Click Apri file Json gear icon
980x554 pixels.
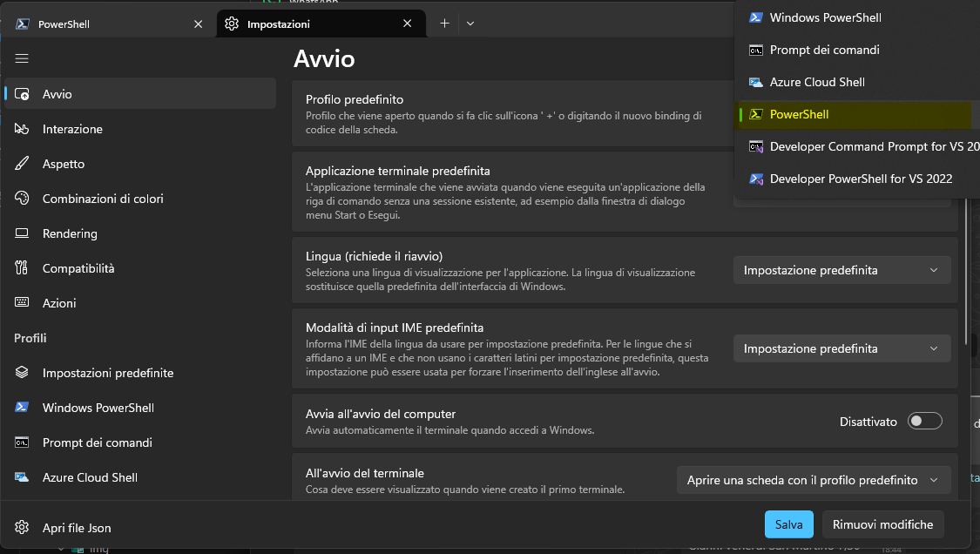coord(23,527)
